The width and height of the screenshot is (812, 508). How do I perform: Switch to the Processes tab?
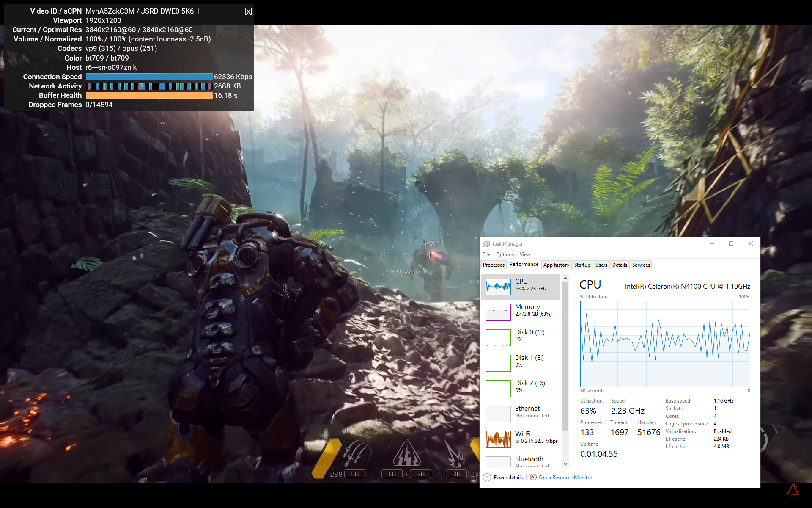coord(494,265)
